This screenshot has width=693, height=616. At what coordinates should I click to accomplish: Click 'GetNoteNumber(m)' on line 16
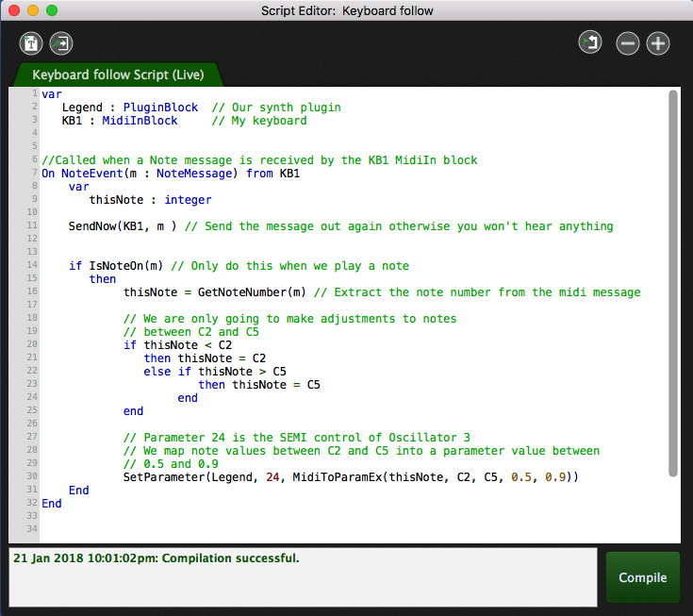click(x=252, y=292)
